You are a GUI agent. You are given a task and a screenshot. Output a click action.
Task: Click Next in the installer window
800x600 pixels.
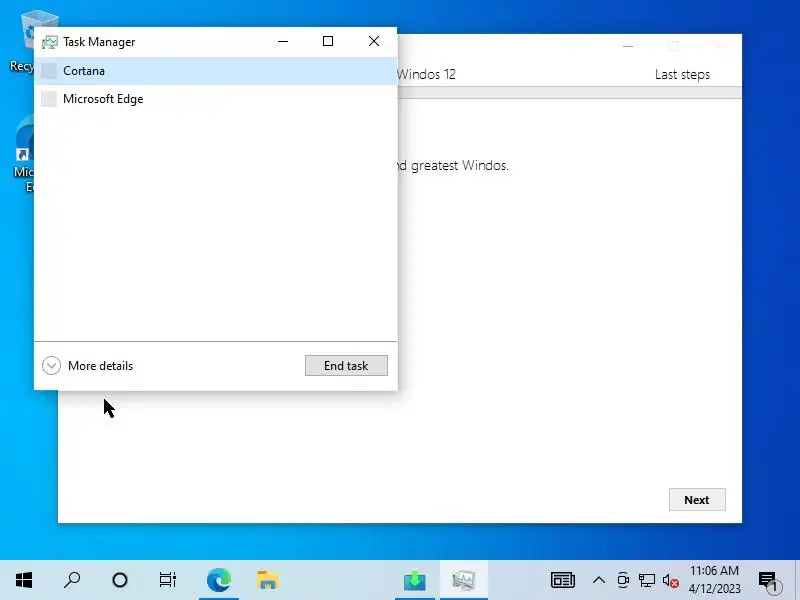[697, 500]
